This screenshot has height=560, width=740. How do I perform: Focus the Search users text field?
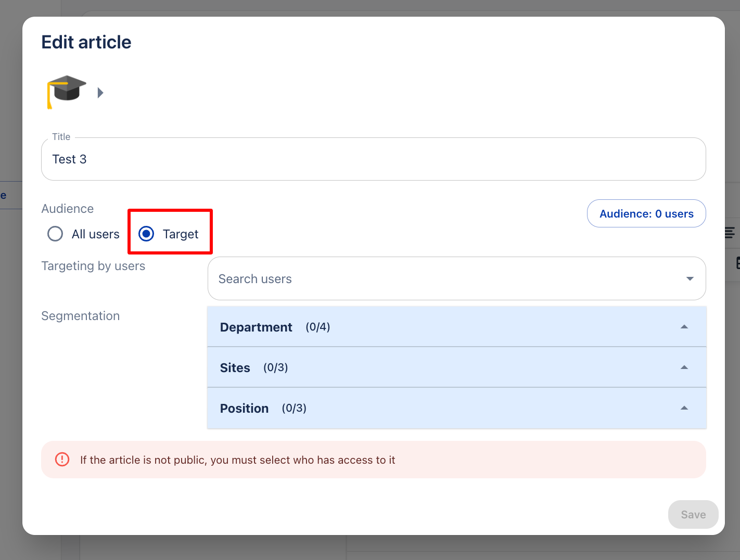442,279
